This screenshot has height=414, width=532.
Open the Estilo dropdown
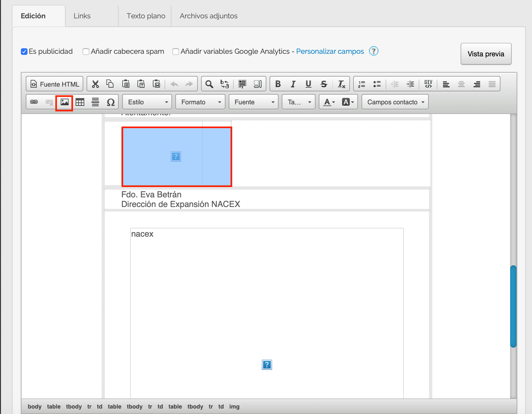(x=147, y=102)
